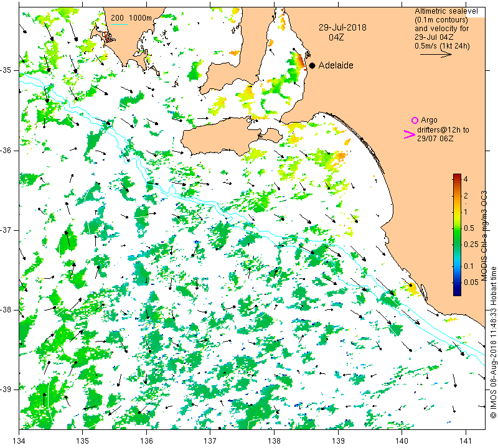Click the longitude axis label 140
Screen dimensions: 498x448
(x=402, y=441)
